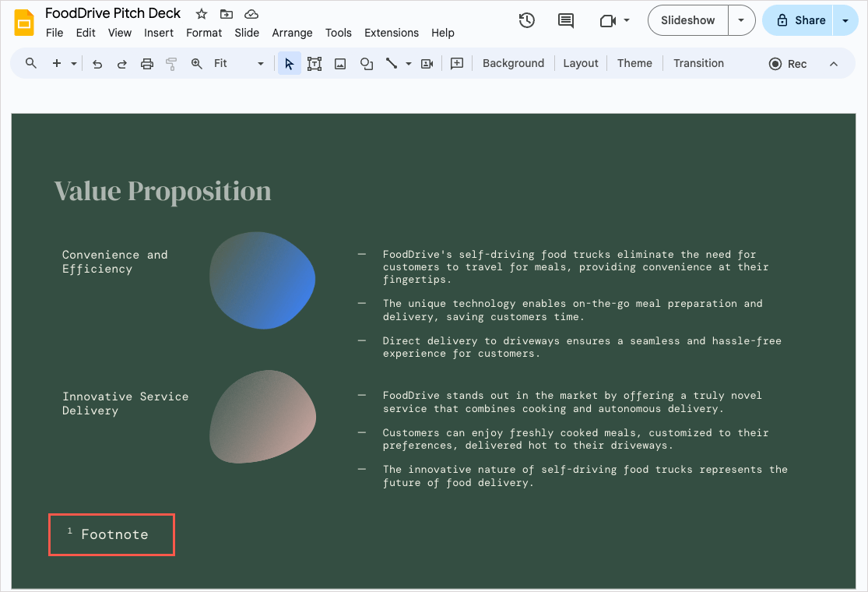Star the FoodDrive Pitch Deck document
The image size is (868, 592).
(202, 14)
